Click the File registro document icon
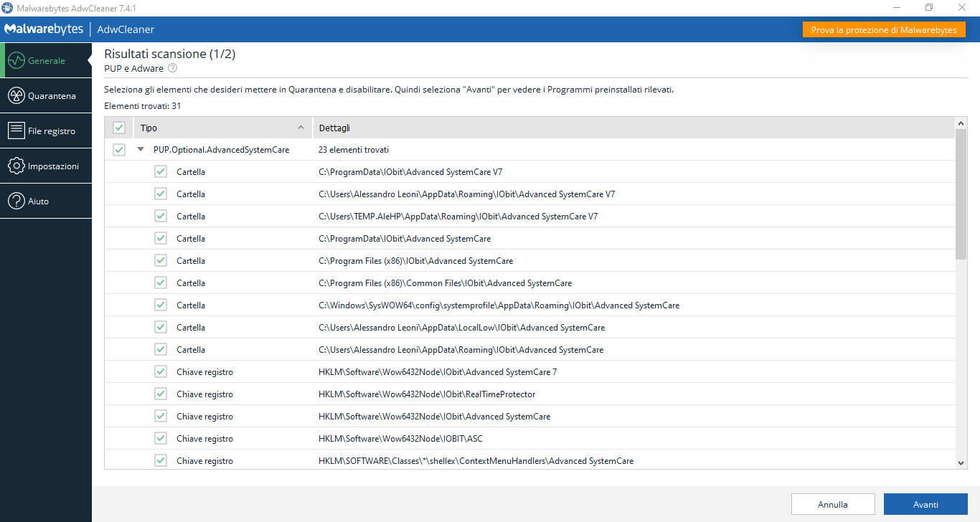The width and height of the screenshot is (980, 522). [x=17, y=131]
